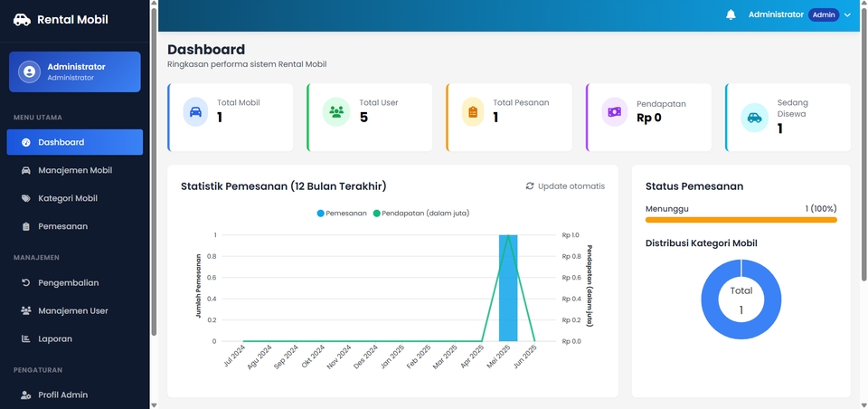
Task: Click the teal car icon on Sedang Disewa card
Action: 754,118
